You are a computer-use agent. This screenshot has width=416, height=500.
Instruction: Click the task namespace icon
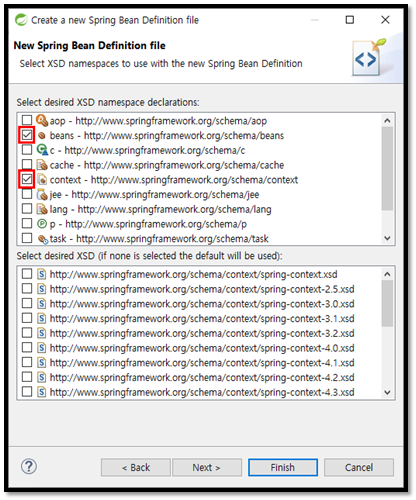(42, 239)
